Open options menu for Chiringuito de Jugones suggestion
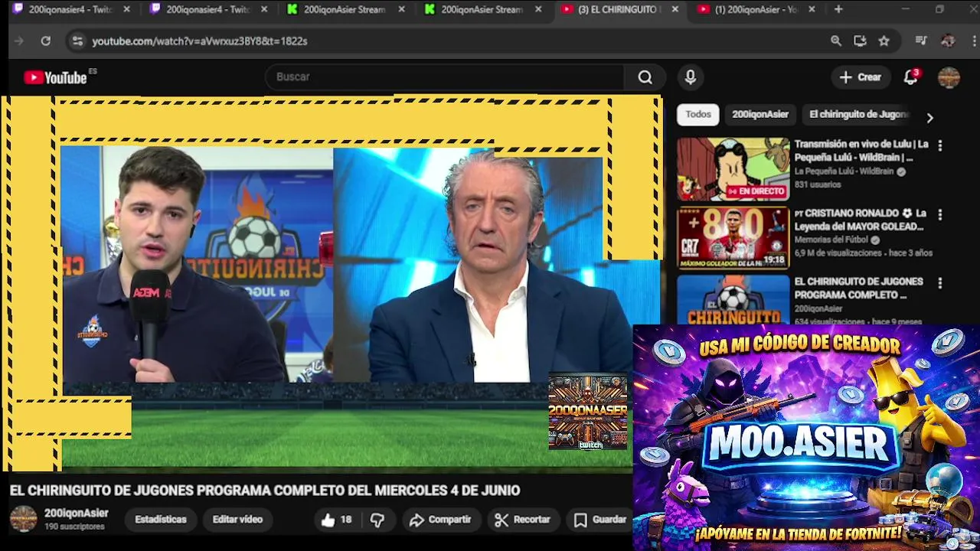 tap(939, 282)
